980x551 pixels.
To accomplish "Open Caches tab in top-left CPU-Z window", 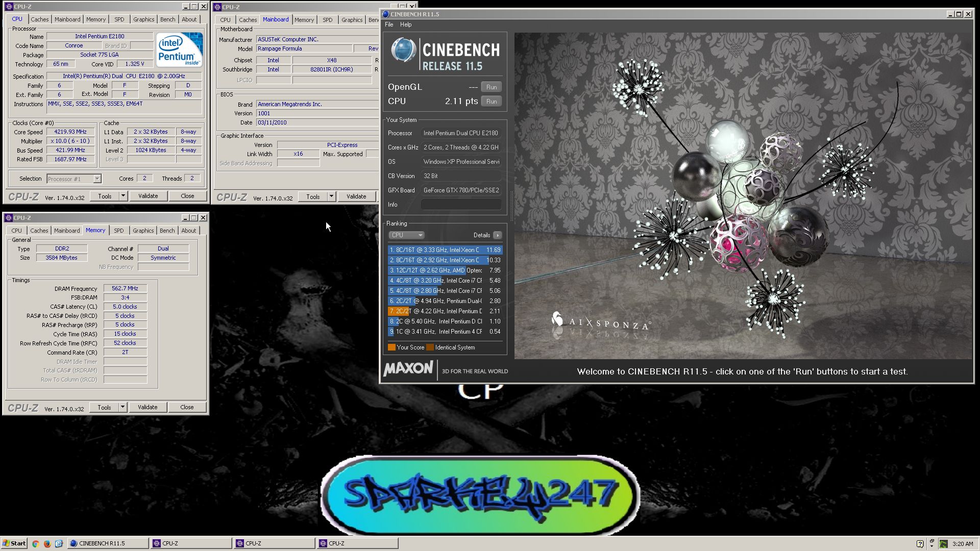I will 39,19.
